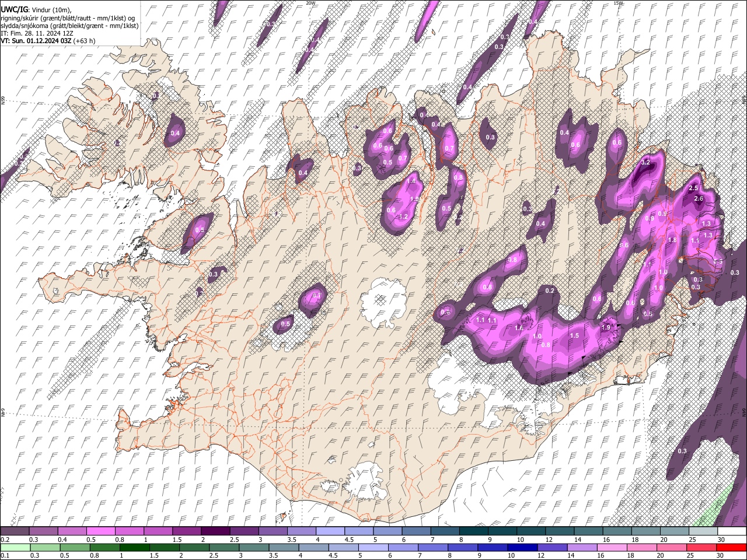Screen dimensions: 747x560
Task: Pick lower green swatch between 0.1 and 0.3
Action: pyautogui.click(x=15, y=547)
